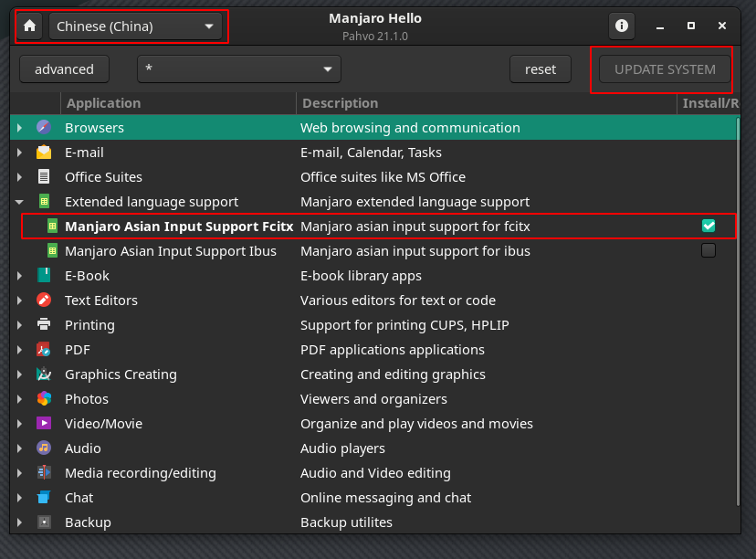Expand the Photos category arrow
This screenshot has width=756, height=559.
pyautogui.click(x=19, y=399)
